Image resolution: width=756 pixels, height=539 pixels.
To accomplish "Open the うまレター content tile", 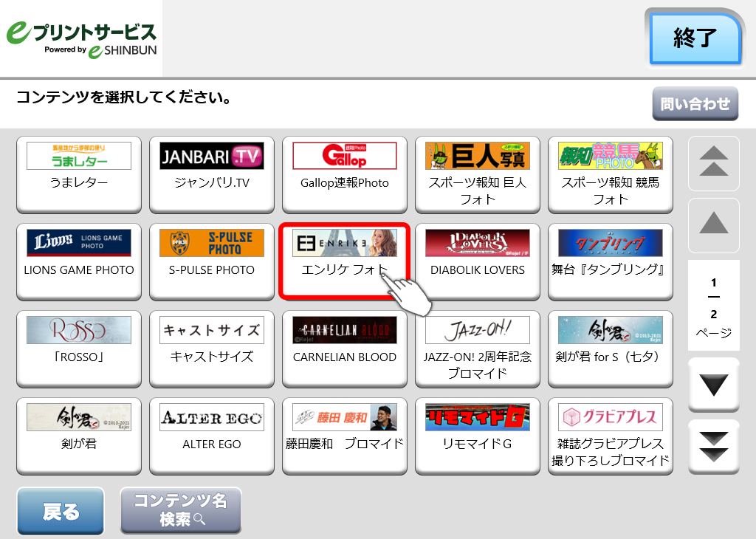I will pos(79,174).
